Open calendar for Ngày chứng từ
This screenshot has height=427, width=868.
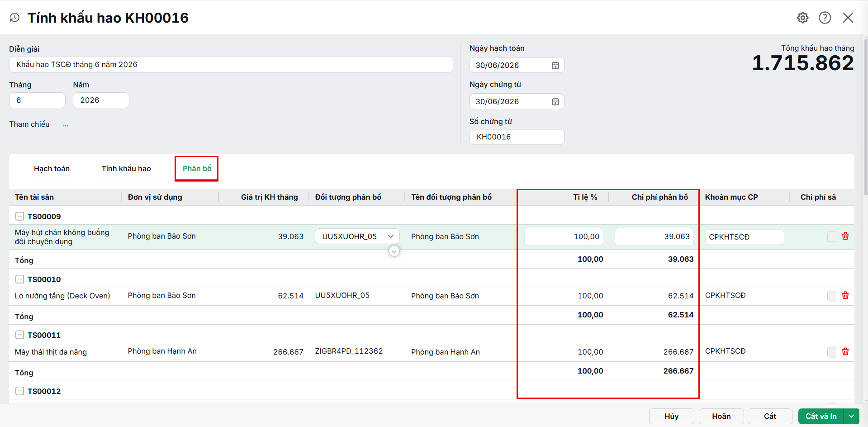pos(555,101)
